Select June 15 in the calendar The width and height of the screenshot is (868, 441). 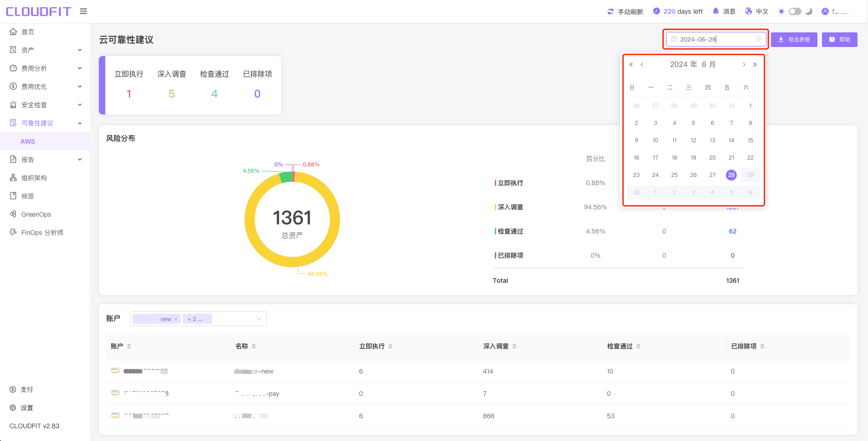coord(750,140)
